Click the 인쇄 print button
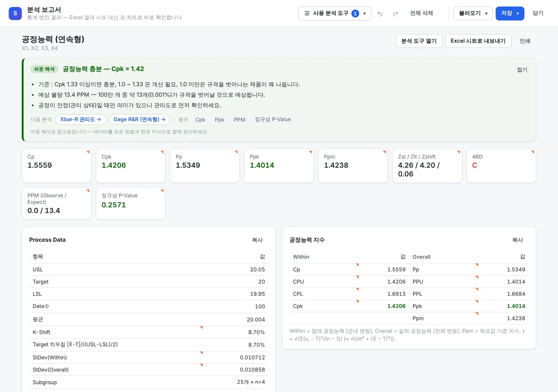Screen dimensions: 558x392 tap(525, 41)
